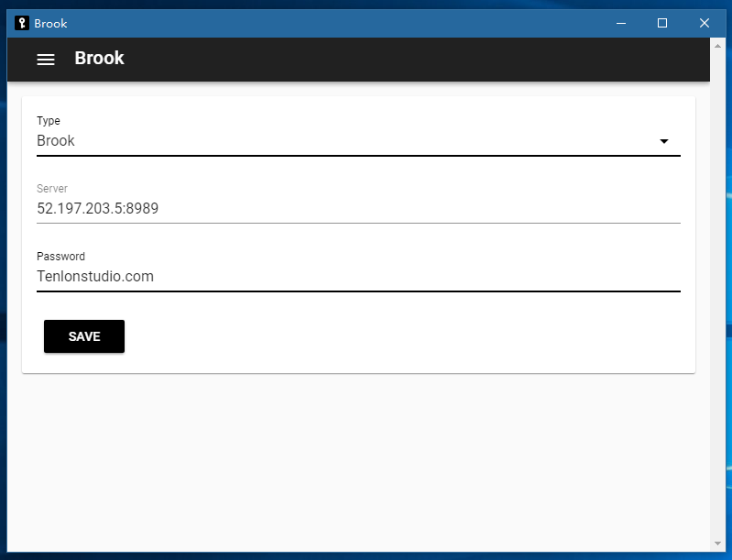This screenshot has height=560, width=732.
Task: Open the hamburger navigation menu
Action: point(46,60)
